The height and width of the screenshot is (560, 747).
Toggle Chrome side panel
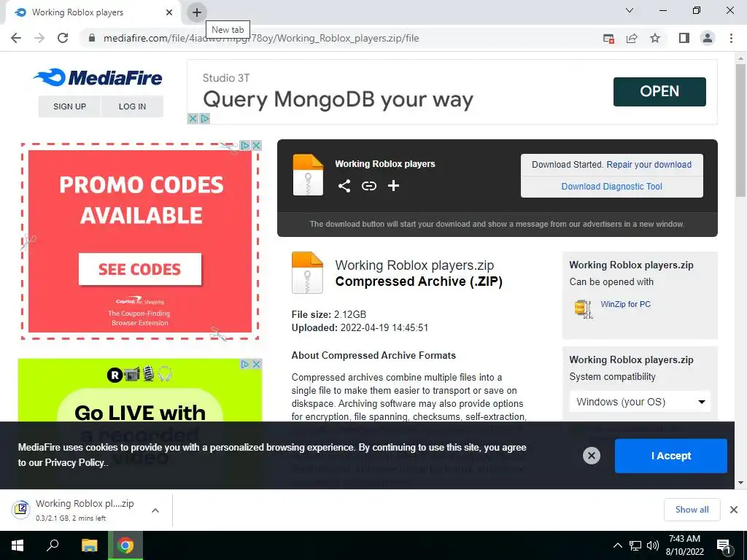(684, 38)
